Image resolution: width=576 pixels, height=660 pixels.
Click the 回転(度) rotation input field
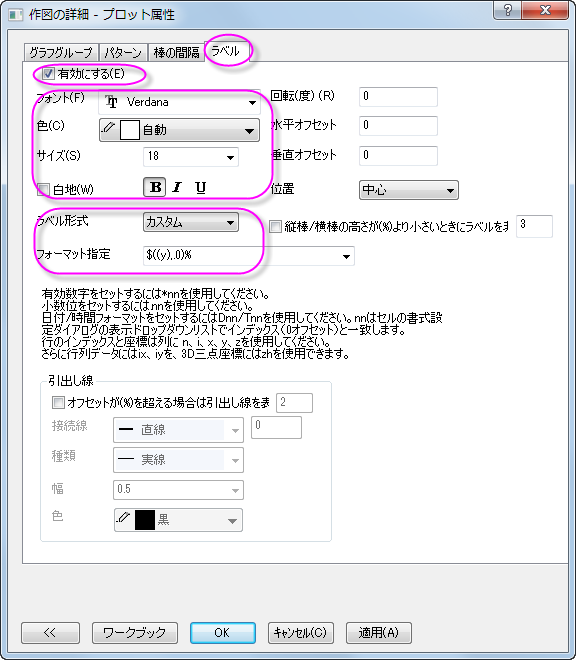pos(398,96)
